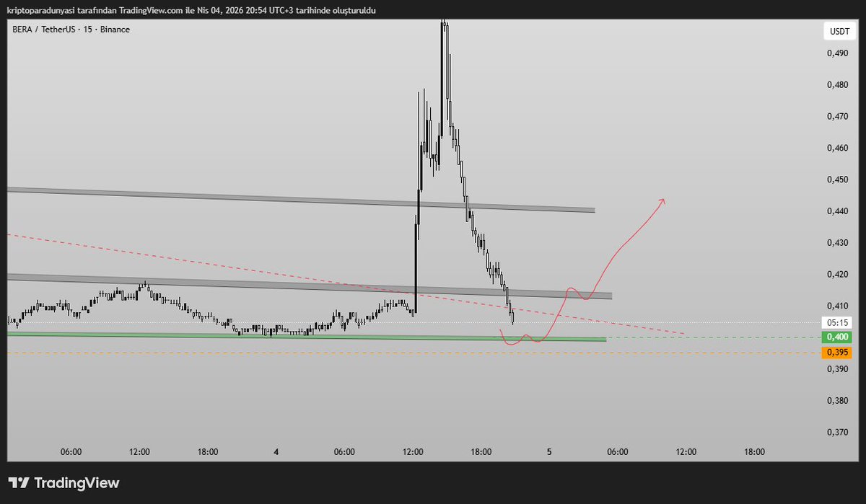Click the 0,460 price axis label

837,148
